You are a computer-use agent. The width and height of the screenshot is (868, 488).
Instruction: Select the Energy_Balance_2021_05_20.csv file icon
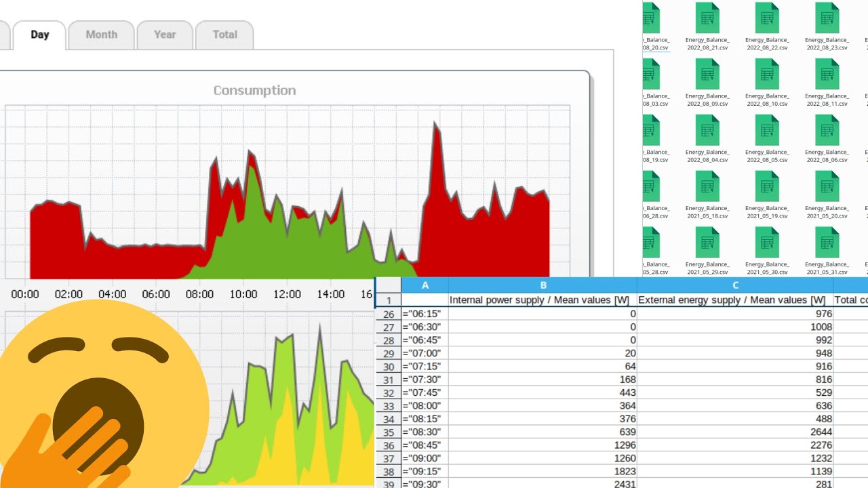pyautogui.click(x=827, y=186)
